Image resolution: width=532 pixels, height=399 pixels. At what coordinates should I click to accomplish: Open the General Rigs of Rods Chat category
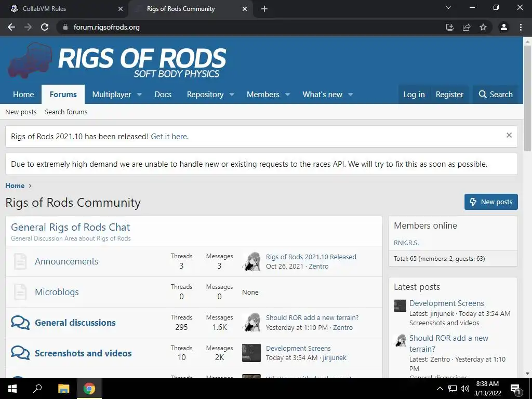[x=71, y=227]
